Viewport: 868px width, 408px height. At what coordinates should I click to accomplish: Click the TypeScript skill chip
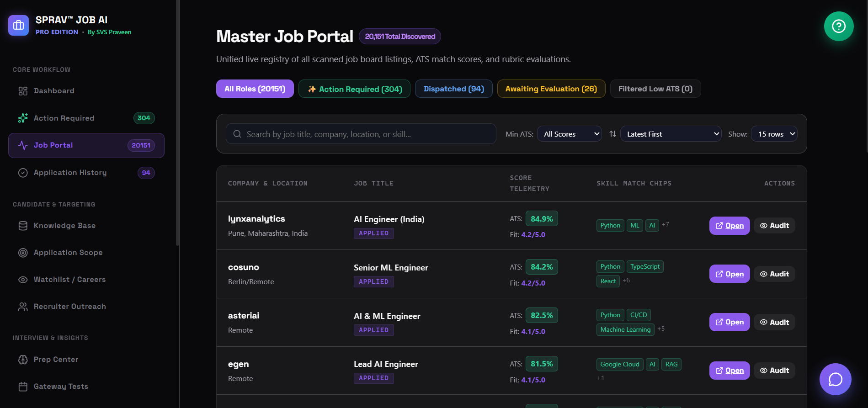click(645, 266)
